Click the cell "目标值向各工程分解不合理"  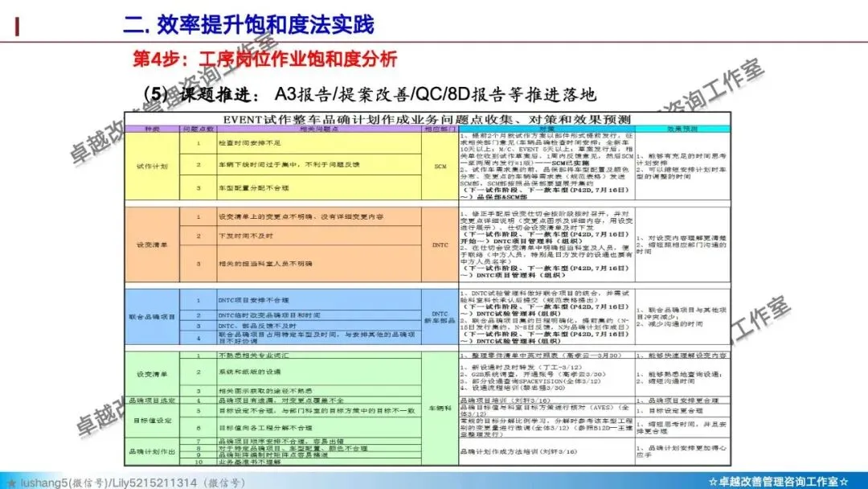319,427
